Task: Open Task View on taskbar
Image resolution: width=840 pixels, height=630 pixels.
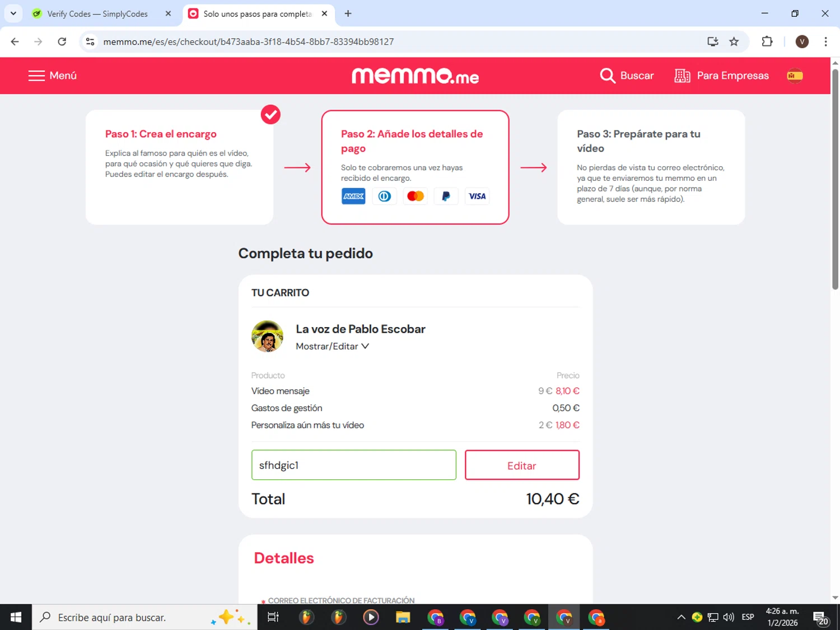Action: [x=273, y=617]
